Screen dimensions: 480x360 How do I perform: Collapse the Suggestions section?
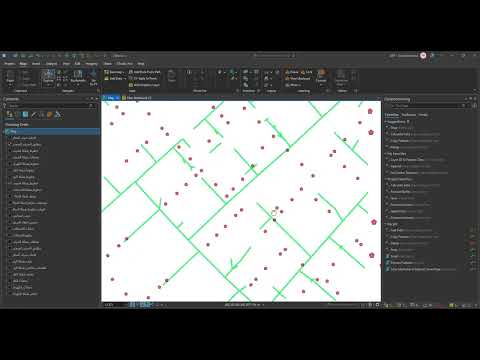tap(386, 122)
